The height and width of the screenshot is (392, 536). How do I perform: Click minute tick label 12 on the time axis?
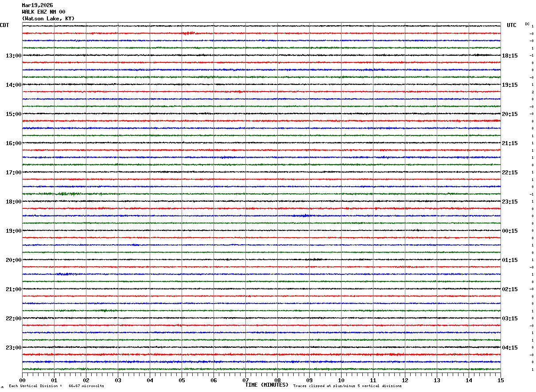pyautogui.click(x=405, y=380)
